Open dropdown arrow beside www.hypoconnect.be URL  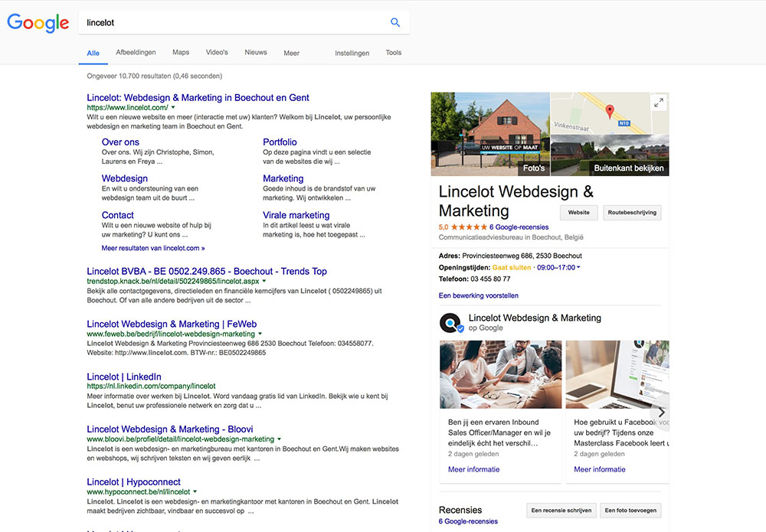(x=195, y=491)
